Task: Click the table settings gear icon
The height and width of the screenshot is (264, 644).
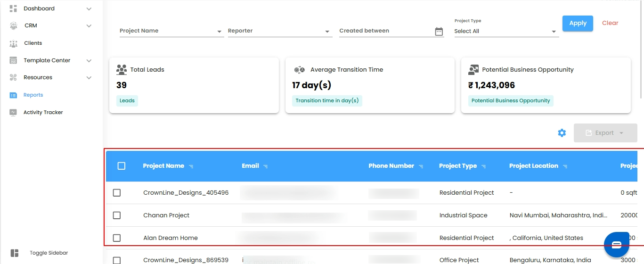Action: point(562,133)
